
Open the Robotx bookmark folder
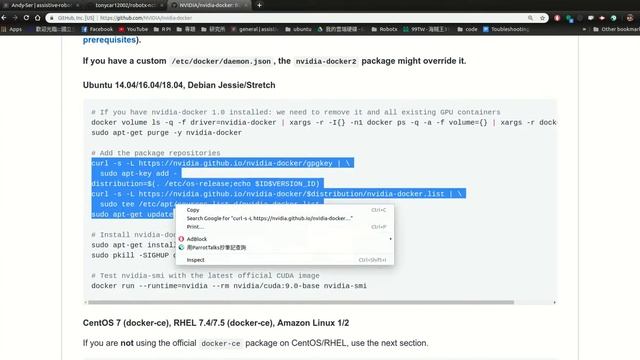[384, 29]
